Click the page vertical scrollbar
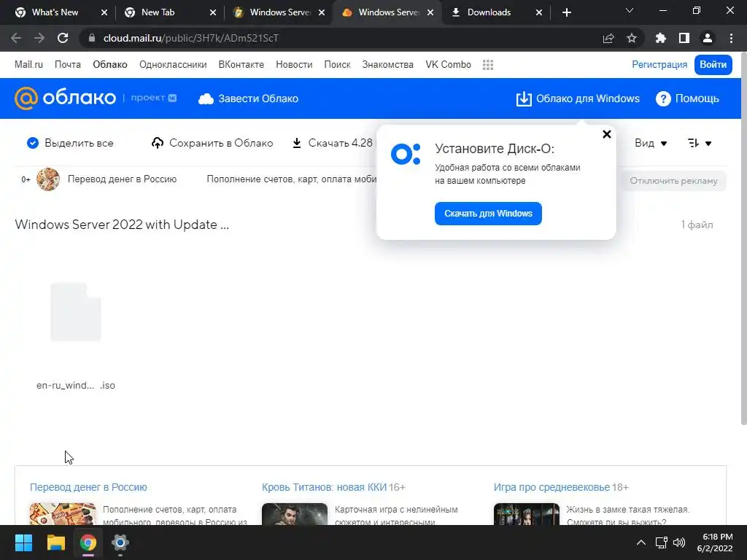The width and height of the screenshot is (747, 560). [743, 238]
